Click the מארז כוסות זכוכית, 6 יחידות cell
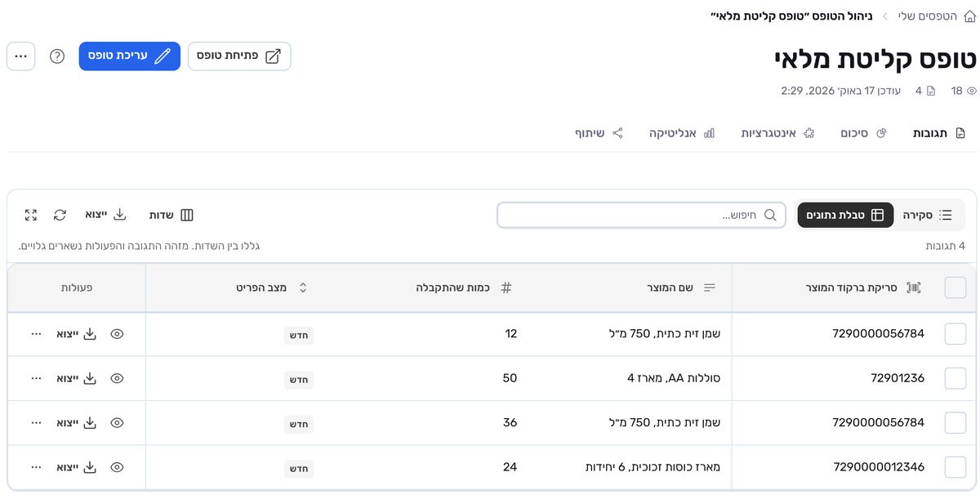Screen dimensions: 980x499 tap(653, 467)
